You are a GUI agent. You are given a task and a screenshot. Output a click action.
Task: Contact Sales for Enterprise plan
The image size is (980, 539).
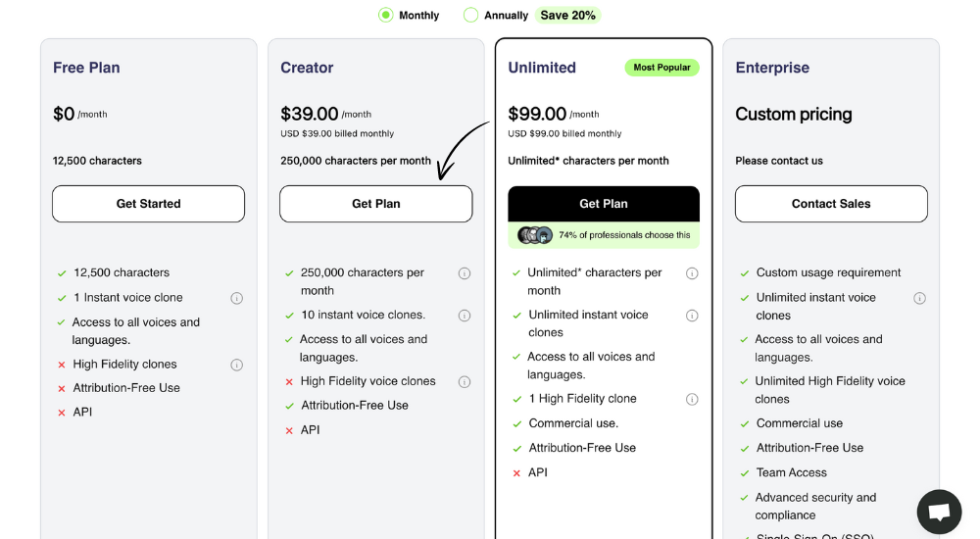click(831, 204)
